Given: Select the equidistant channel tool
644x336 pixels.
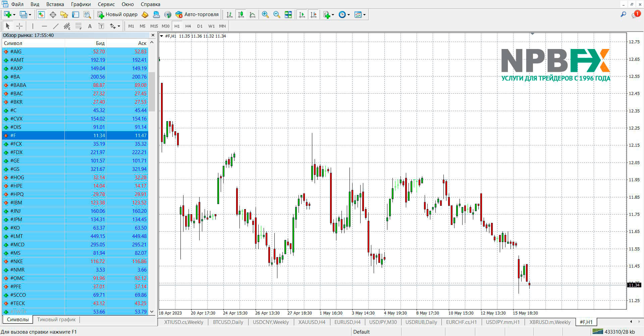Looking at the screenshot, I should (x=67, y=26).
